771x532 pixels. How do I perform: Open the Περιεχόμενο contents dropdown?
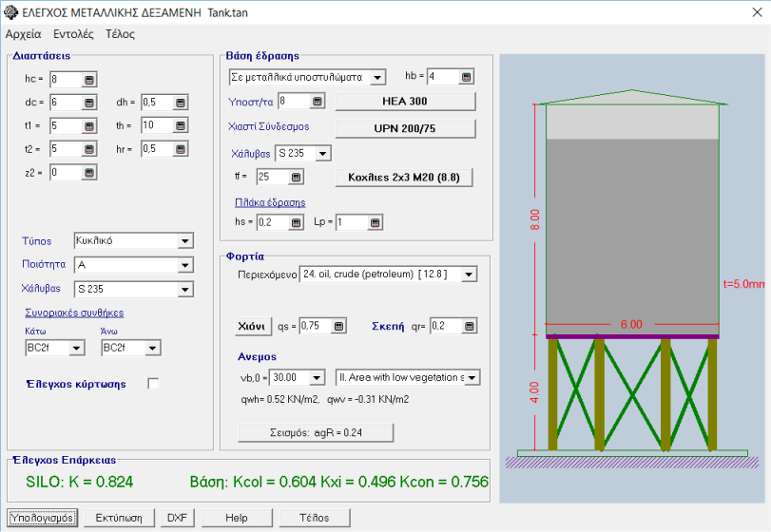pos(468,275)
